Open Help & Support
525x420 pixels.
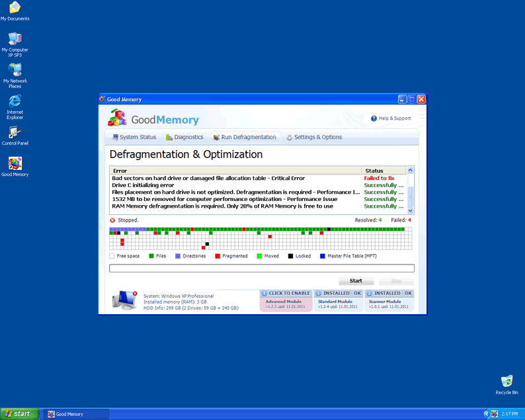point(391,118)
